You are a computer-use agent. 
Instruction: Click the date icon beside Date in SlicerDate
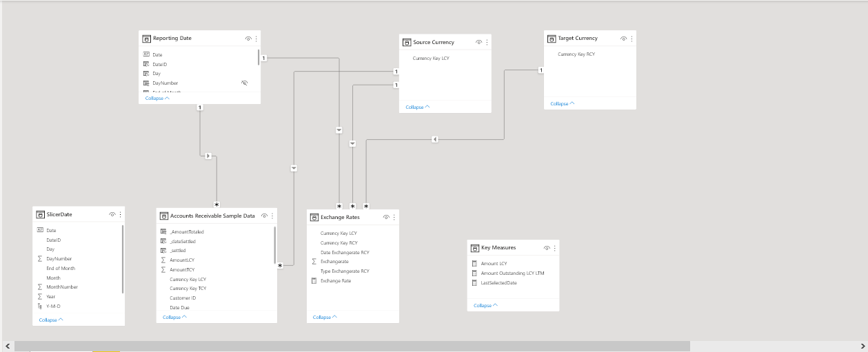[40, 230]
